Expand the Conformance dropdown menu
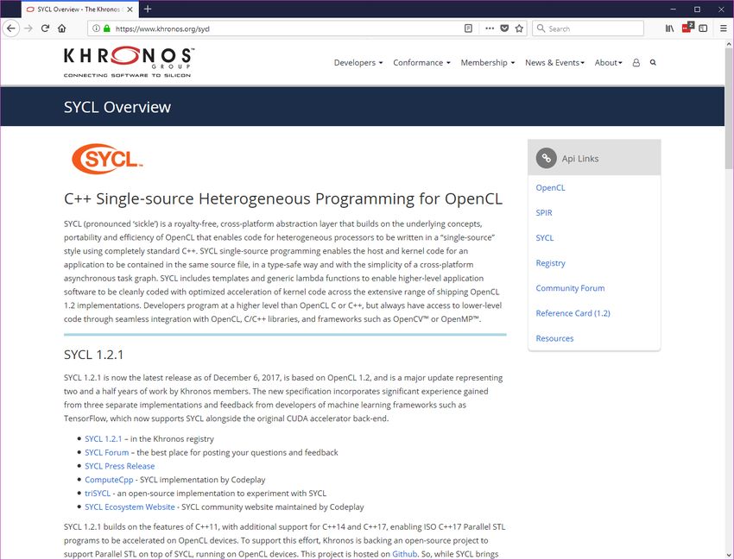734x560 pixels. [x=421, y=63]
